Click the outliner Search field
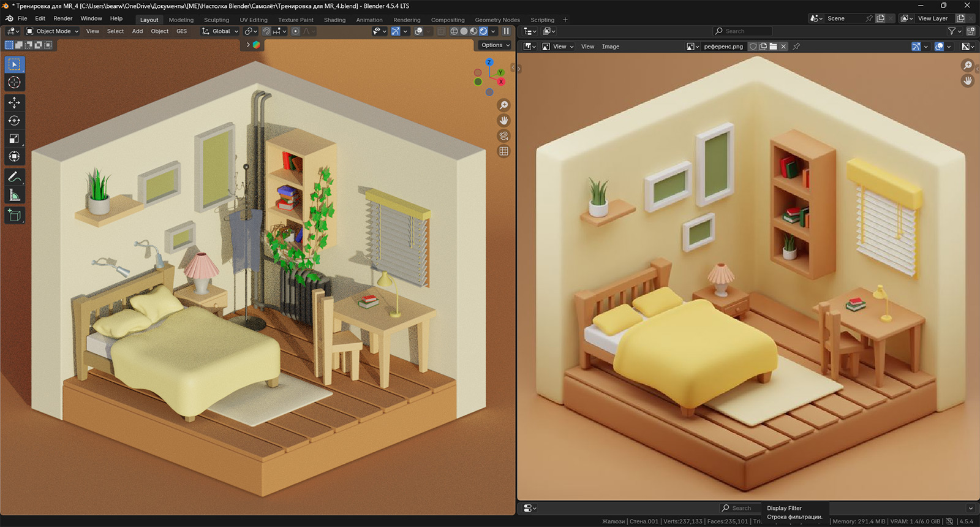Viewport: 980px width, 527px height. pyautogui.click(x=742, y=31)
